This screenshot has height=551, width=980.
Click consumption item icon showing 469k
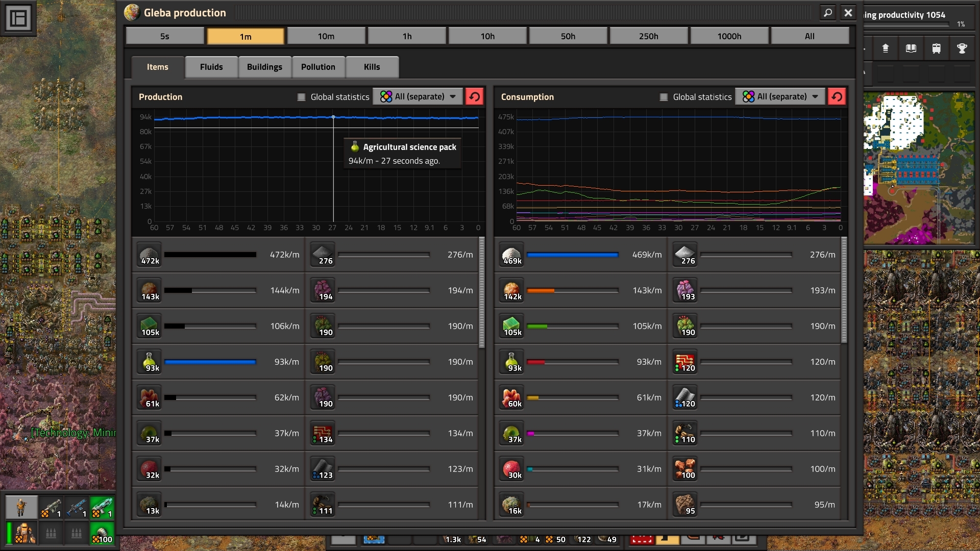[511, 255]
